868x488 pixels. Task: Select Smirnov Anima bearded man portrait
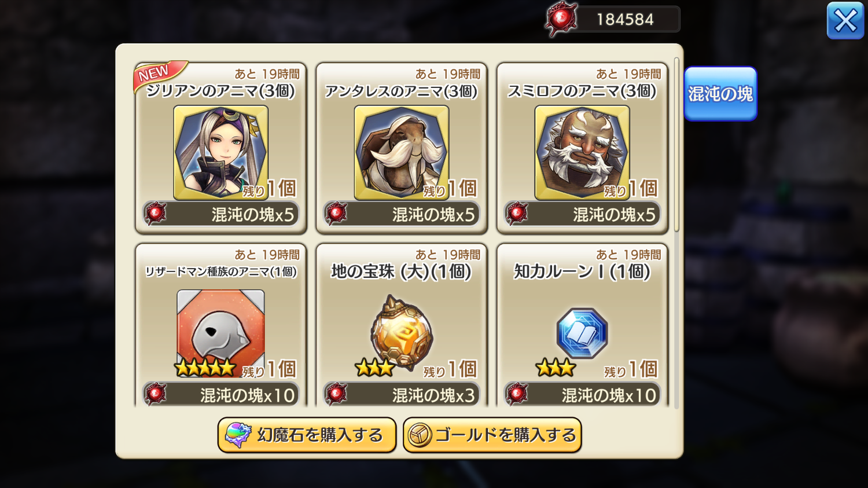pyautogui.click(x=582, y=153)
